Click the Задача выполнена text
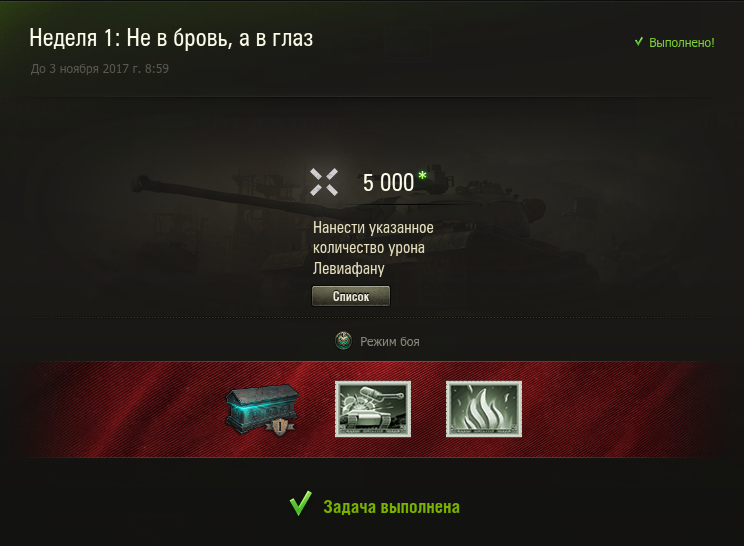The width and height of the screenshot is (744, 546). (x=391, y=507)
